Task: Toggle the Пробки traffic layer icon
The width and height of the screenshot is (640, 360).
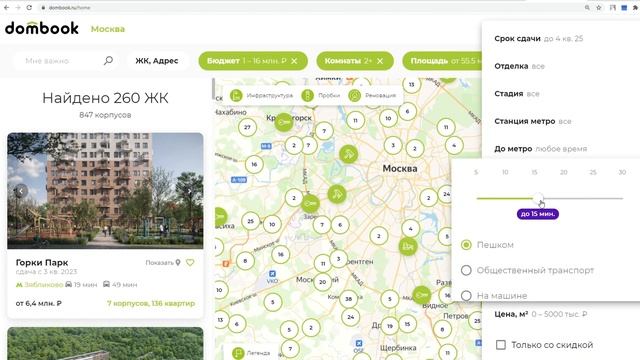Action: click(x=307, y=96)
